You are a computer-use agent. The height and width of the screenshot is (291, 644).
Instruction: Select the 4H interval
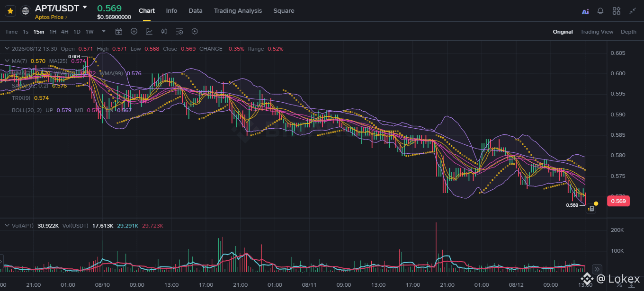(x=64, y=32)
